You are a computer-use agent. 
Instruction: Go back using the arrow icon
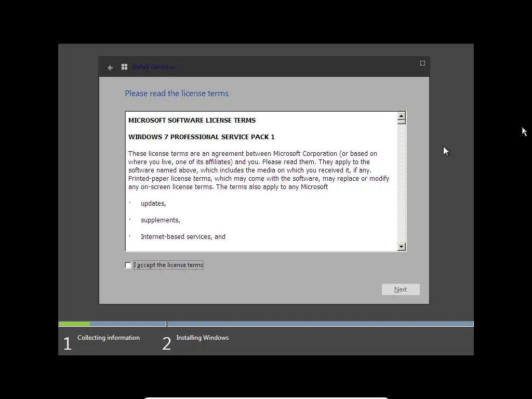click(110, 68)
